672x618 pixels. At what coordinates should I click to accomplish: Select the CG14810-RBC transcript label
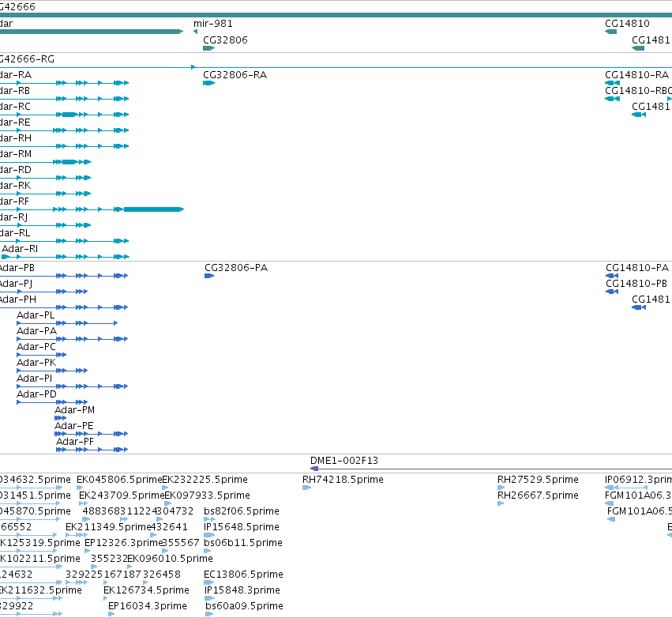pyautogui.click(x=638, y=91)
